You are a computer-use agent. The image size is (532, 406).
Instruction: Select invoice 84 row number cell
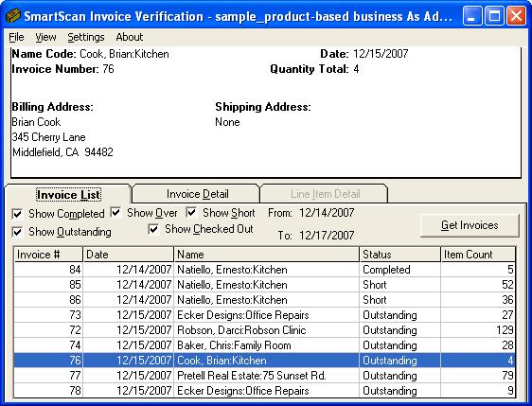pos(48,270)
